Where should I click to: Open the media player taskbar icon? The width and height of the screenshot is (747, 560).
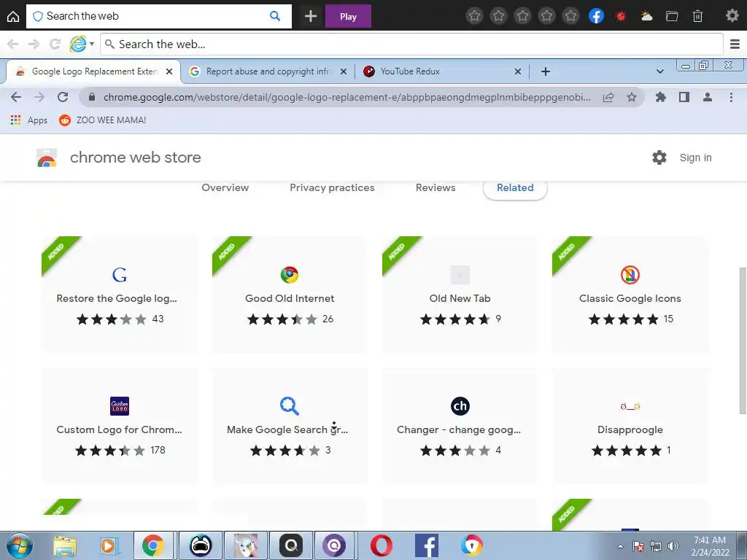coord(108,545)
